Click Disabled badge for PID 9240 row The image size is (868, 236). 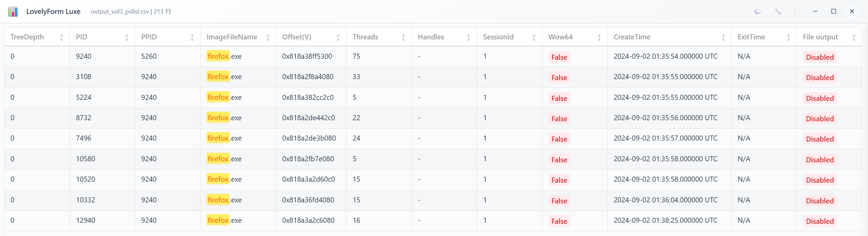(x=819, y=57)
